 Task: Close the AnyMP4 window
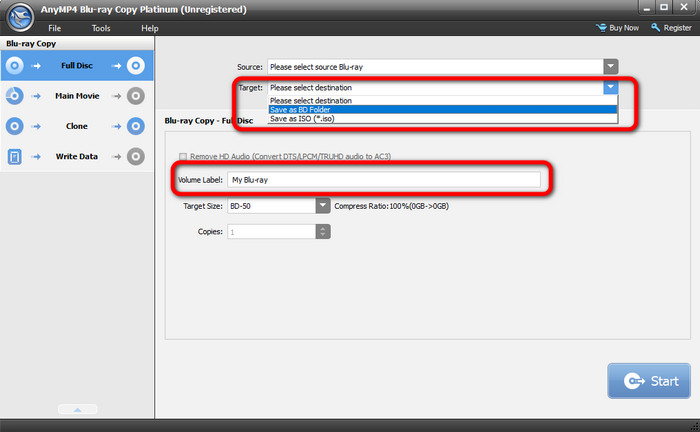684,8
